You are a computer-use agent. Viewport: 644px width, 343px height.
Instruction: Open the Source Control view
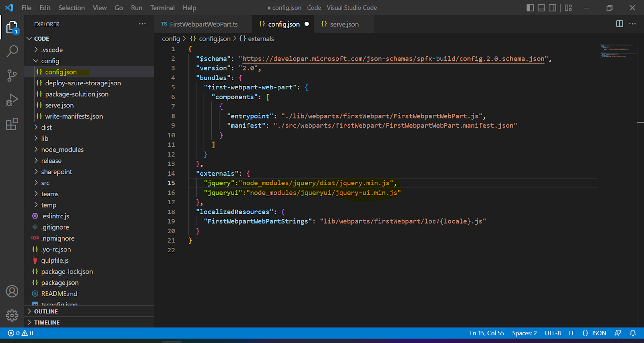click(x=12, y=75)
